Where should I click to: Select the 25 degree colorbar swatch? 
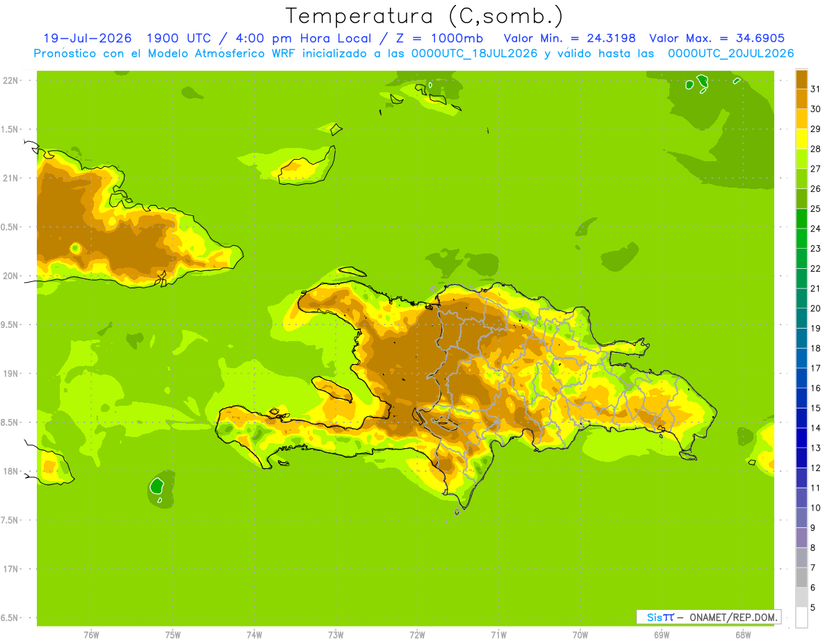801,199
